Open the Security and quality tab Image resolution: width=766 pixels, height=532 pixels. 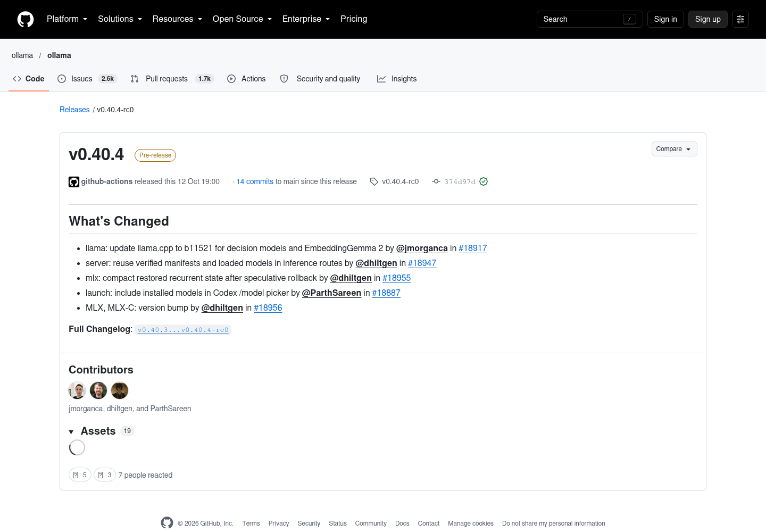pyautogui.click(x=320, y=79)
